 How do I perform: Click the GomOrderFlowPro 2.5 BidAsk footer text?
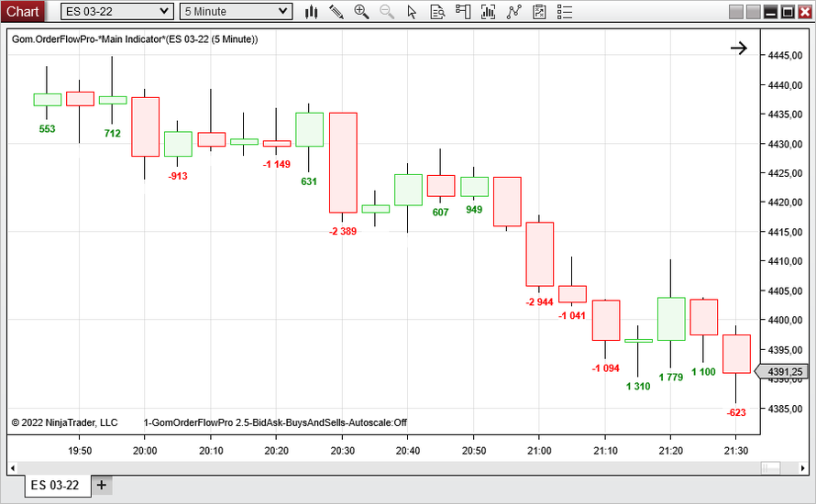275,422
